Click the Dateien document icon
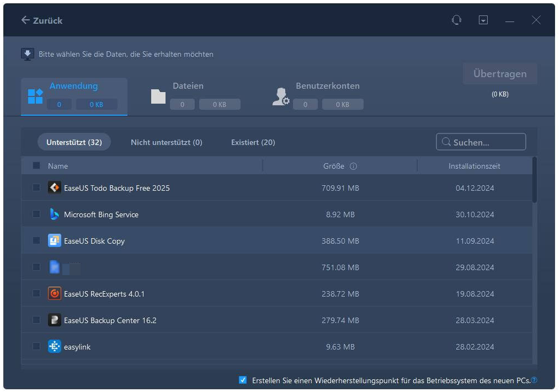This screenshot has width=560, height=392. pyautogui.click(x=158, y=96)
